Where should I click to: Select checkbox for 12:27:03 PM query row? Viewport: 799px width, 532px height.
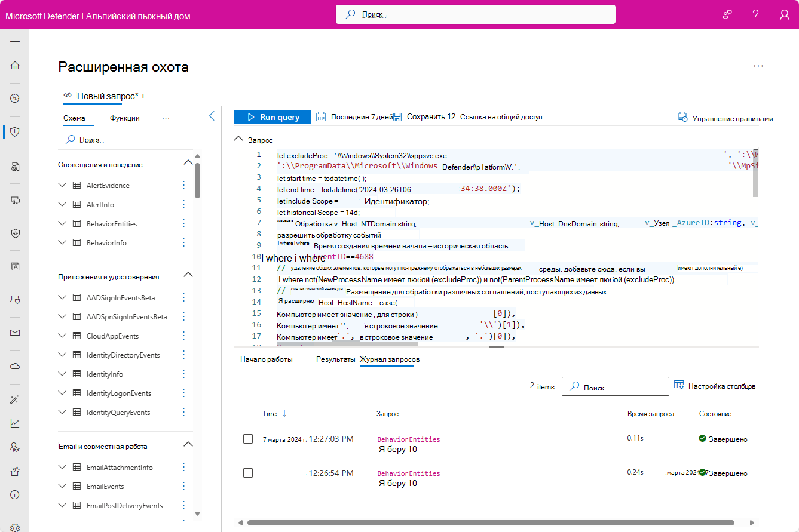248,439
